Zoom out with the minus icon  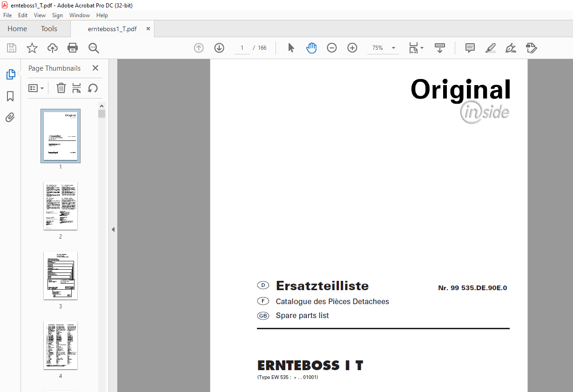tap(332, 48)
